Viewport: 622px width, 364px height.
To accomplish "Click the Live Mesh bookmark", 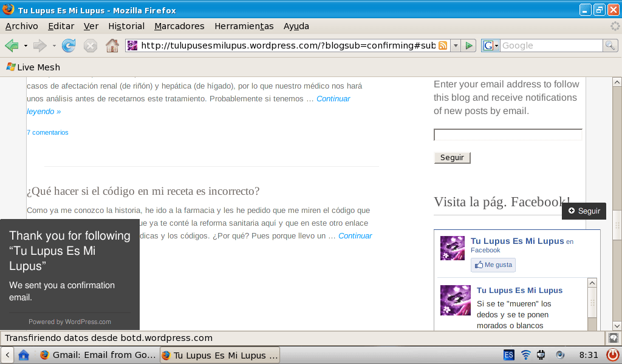I will [x=33, y=67].
